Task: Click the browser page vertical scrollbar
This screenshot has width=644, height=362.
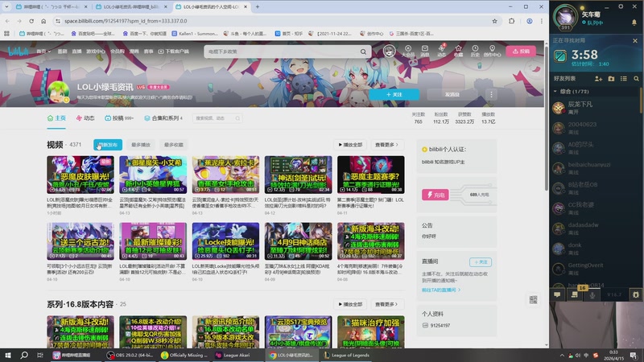Action: click(547, 119)
